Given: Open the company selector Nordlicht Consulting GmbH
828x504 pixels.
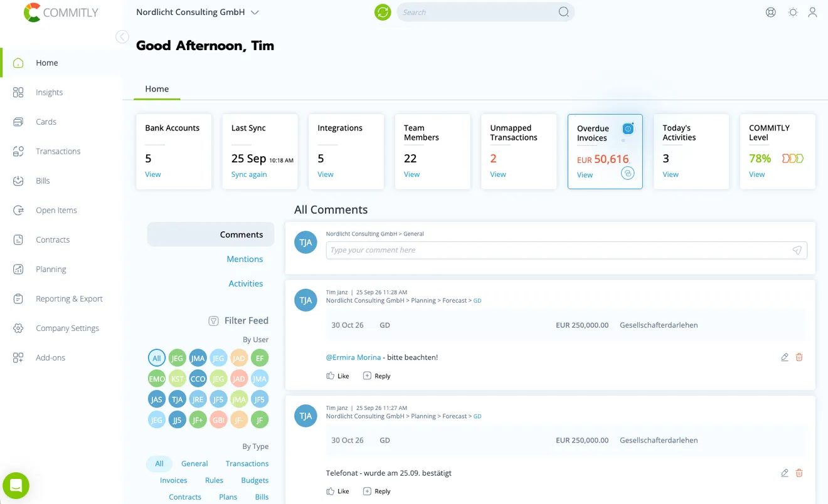Looking at the screenshot, I should 197,12.
